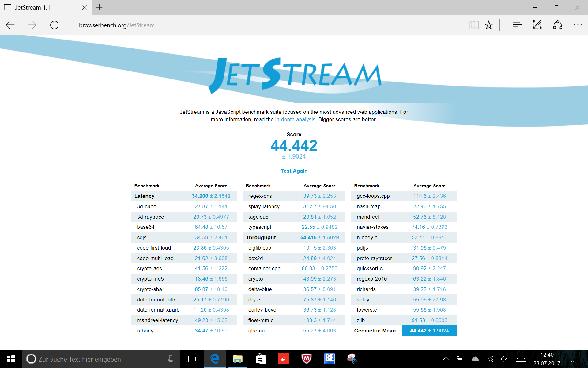Image resolution: width=588 pixels, height=368 pixels.
Task: Open Edge More options ellipsis
Action: [x=578, y=25]
